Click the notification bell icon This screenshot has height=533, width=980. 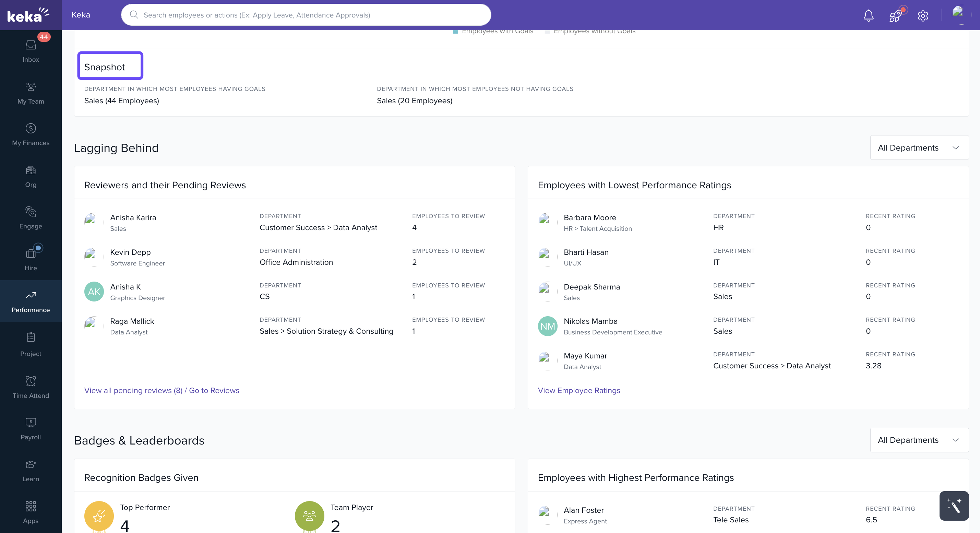[x=868, y=15]
